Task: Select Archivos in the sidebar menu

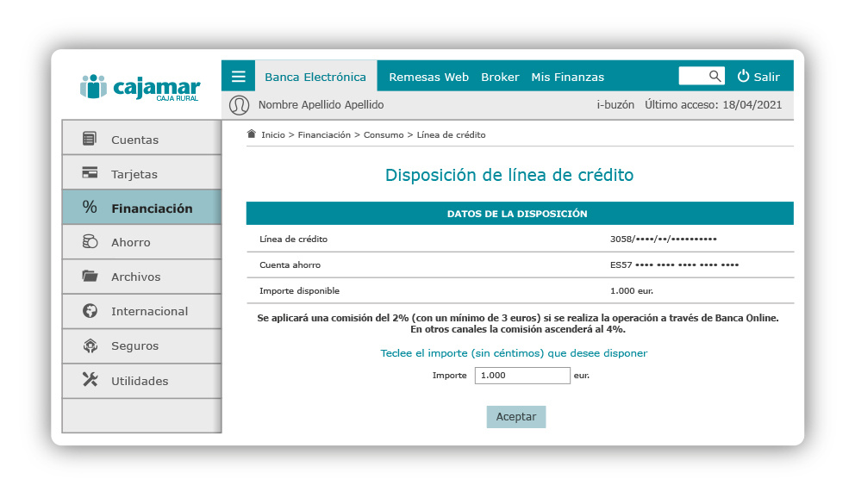Action: 141,277
